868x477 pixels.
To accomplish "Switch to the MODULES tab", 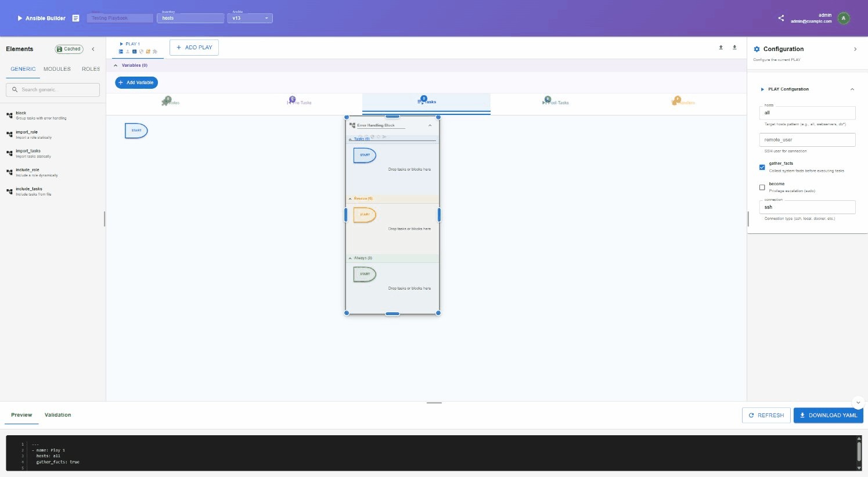I will (x=57, y=69).
